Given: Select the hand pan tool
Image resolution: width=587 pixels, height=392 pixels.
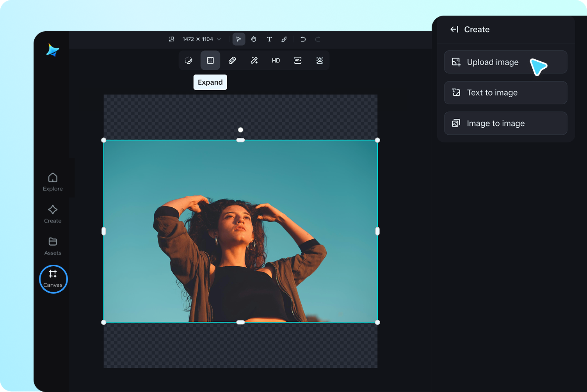Looking at the screenshot, I should pos(254,39).
